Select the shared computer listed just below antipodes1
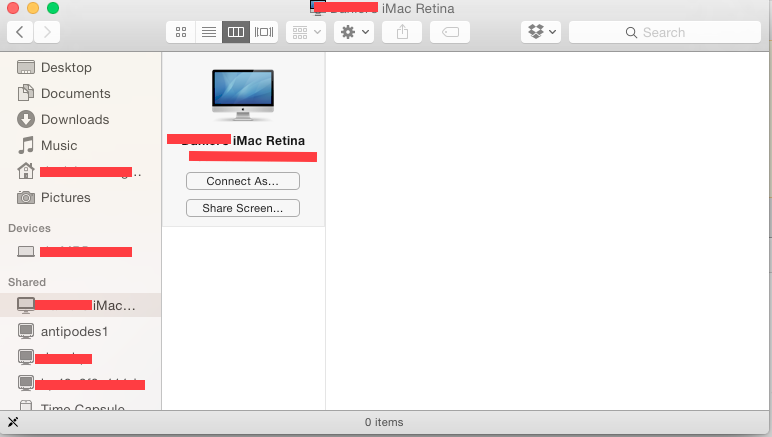Screen dimensions: 772x437 (x=81, y=357)
